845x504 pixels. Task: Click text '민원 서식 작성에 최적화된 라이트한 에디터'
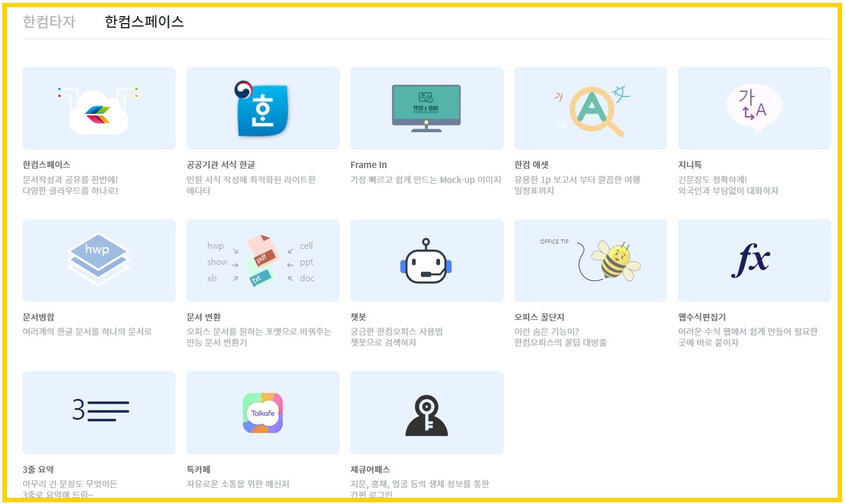pyautogui.click(x=251, y=185)
